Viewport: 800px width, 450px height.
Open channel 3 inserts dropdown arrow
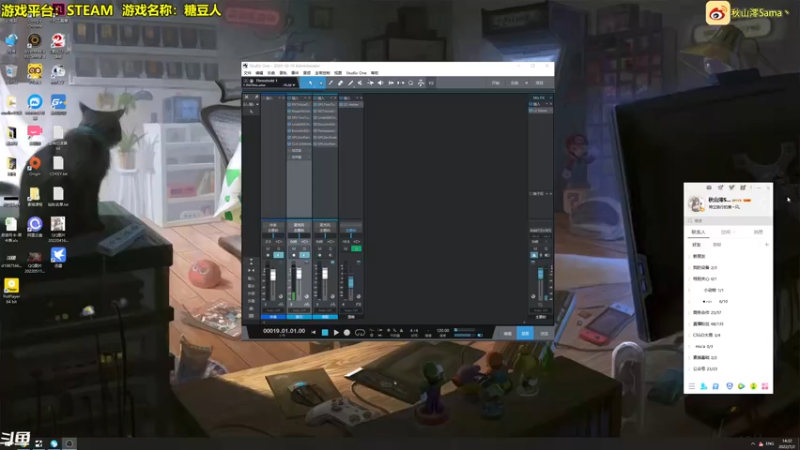pyautogui.click(x=330, y=98)
